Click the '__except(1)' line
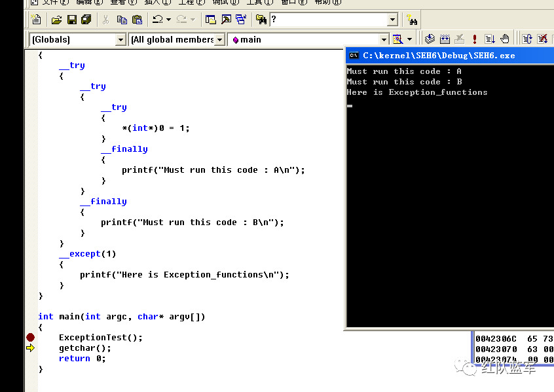Screen dimensions: 554x392 click(x=88, y=254)
